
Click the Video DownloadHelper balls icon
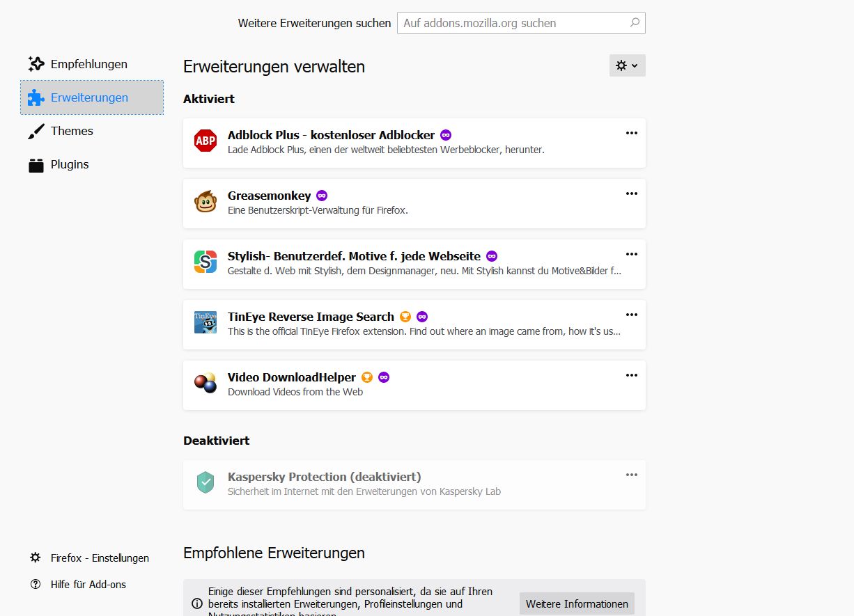tap(205, 383)
